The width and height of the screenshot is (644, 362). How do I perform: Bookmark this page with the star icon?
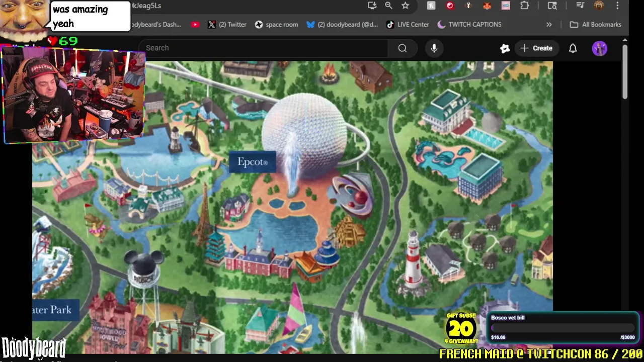pos(406,6)
